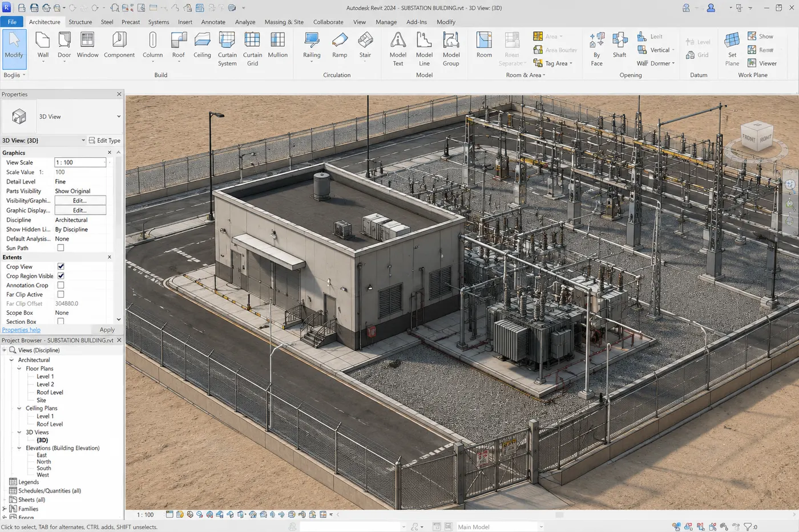Close the Properties palette
Image resolution: width=799 pixels, height=532 pixels.
[x=119, y=94]
